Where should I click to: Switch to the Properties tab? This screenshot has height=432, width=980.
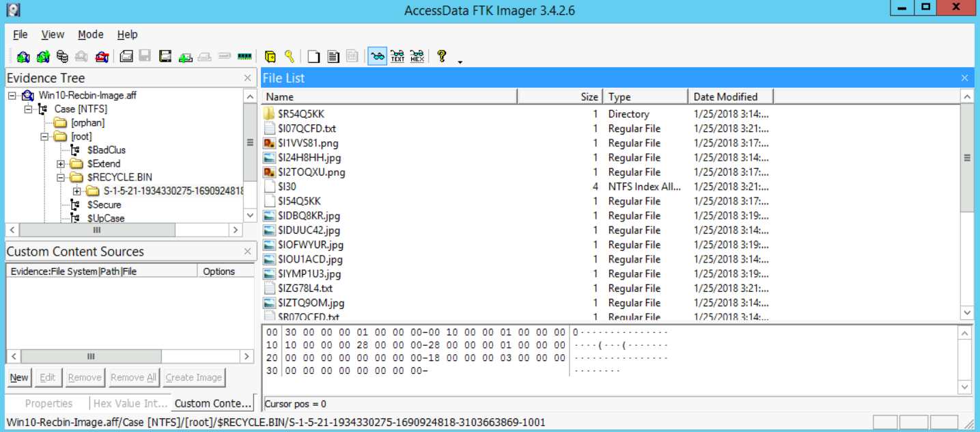[x=48, y=403]
